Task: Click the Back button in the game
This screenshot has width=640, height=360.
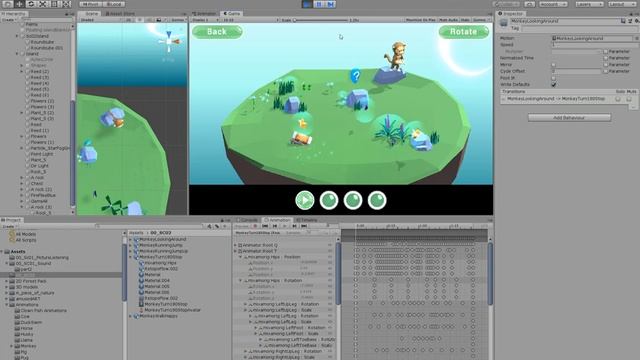Action: 217,32
